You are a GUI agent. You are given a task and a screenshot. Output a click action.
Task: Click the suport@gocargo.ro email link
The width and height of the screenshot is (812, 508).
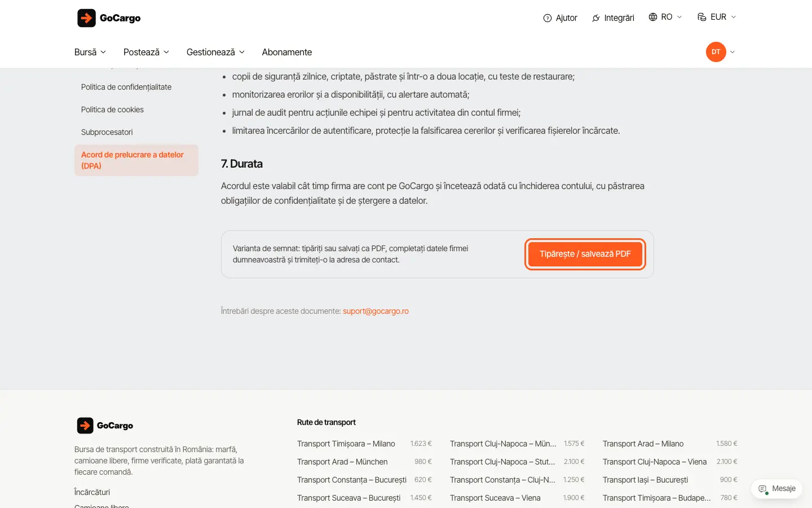tap(376, 311)
